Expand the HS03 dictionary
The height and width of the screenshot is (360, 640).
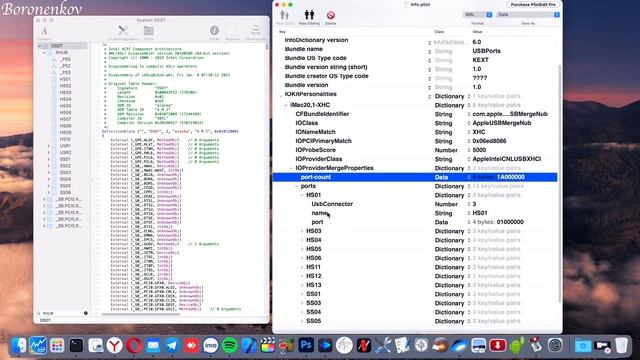click(302, 231)
